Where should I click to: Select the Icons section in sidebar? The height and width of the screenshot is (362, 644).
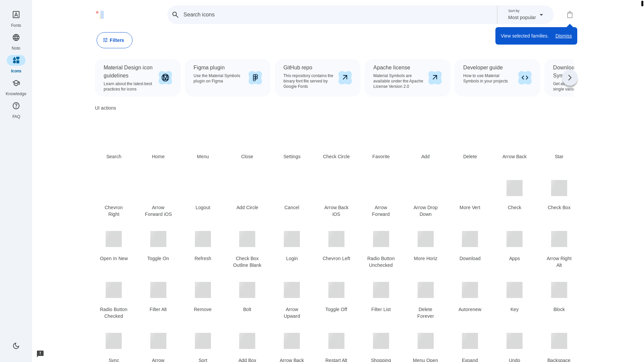tap(16, 64)
